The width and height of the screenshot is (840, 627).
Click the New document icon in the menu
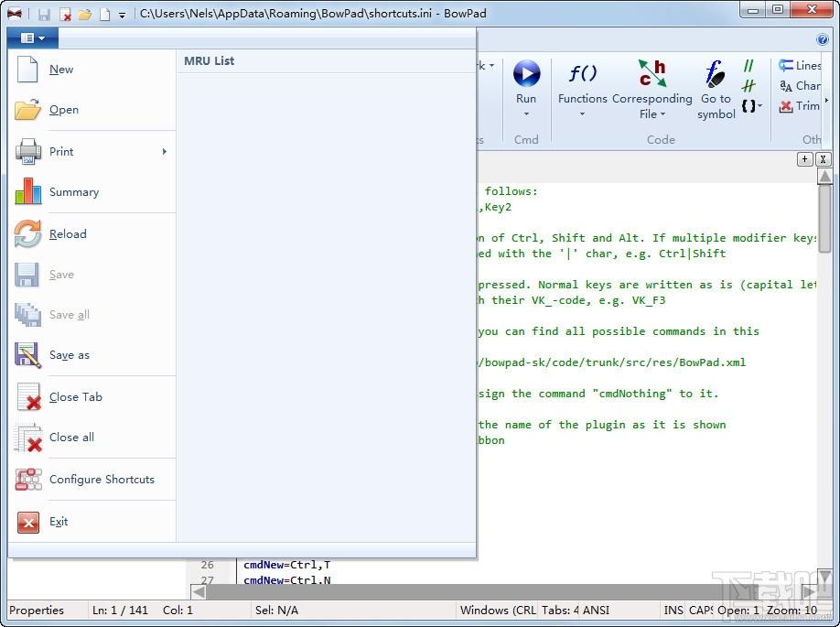point(27,70)
